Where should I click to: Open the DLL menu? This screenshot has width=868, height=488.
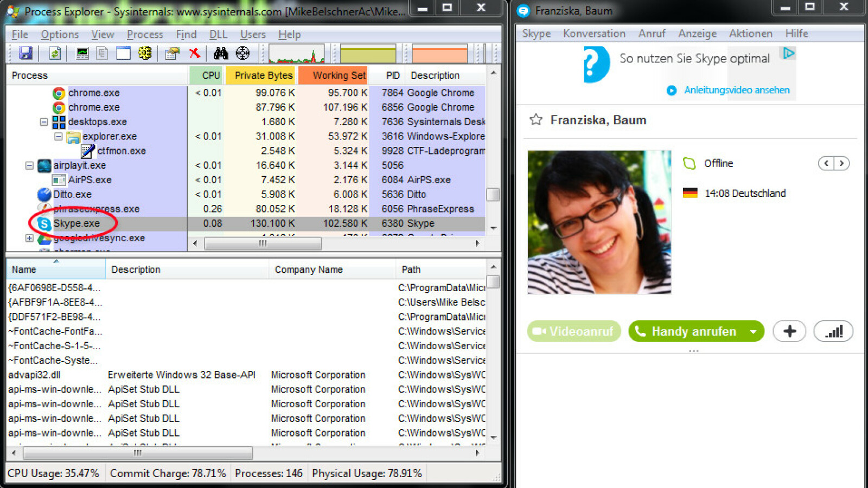click(218, 34)
